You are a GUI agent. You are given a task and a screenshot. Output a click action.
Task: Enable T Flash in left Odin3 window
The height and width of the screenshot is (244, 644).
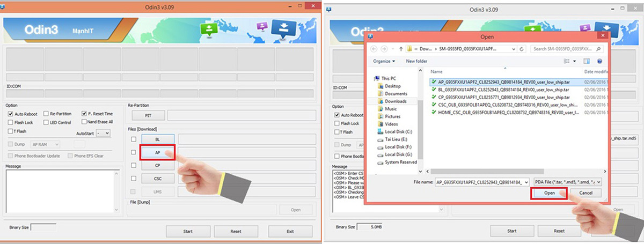click(11, 131)
